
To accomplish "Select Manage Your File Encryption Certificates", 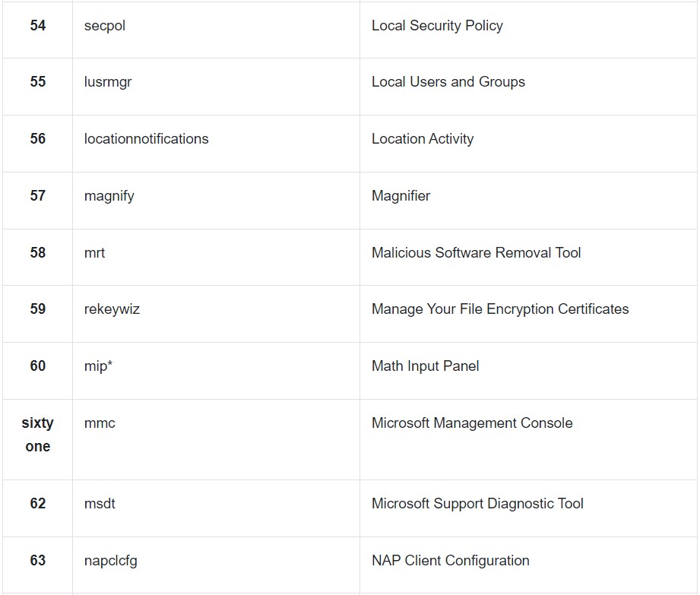I will pos(500,309).
